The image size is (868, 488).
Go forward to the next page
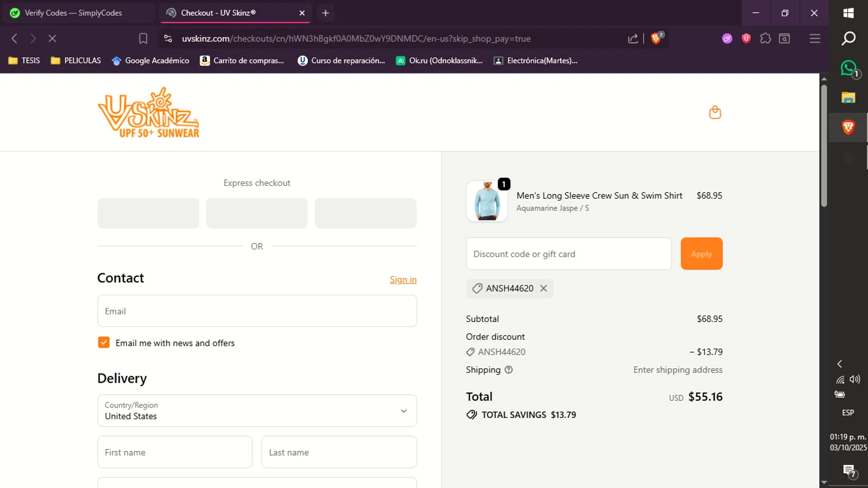33,39
